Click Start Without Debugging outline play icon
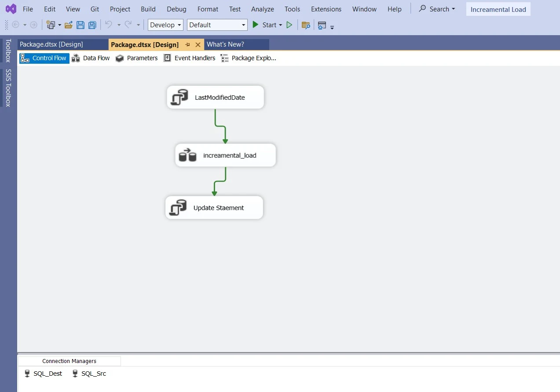 pyautogui.click(x=289, y=25)
